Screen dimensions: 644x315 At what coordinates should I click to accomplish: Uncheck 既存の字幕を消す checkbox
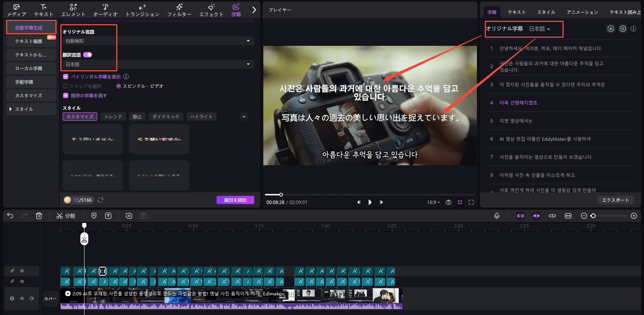pyautogui.click(x=66, y=95)
